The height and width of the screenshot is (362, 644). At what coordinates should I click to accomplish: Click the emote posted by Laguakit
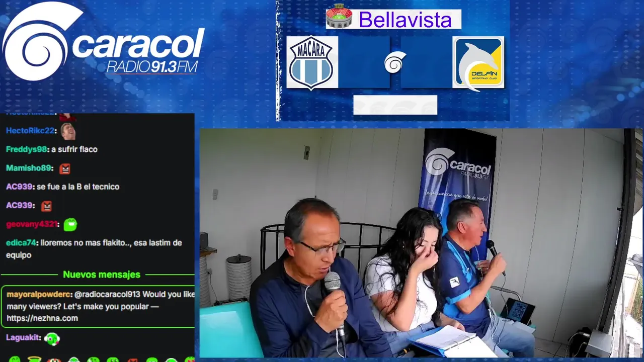pyautogui.click(x=52, y=338)
